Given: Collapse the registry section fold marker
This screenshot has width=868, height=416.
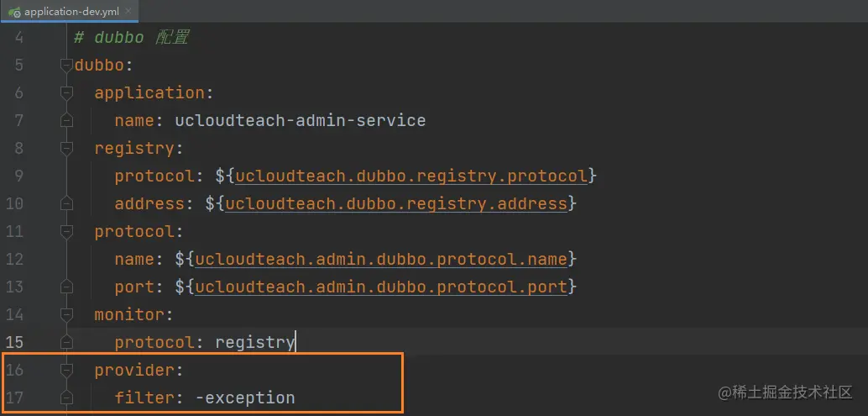Looking at the screenshot, I should (67, 148).
